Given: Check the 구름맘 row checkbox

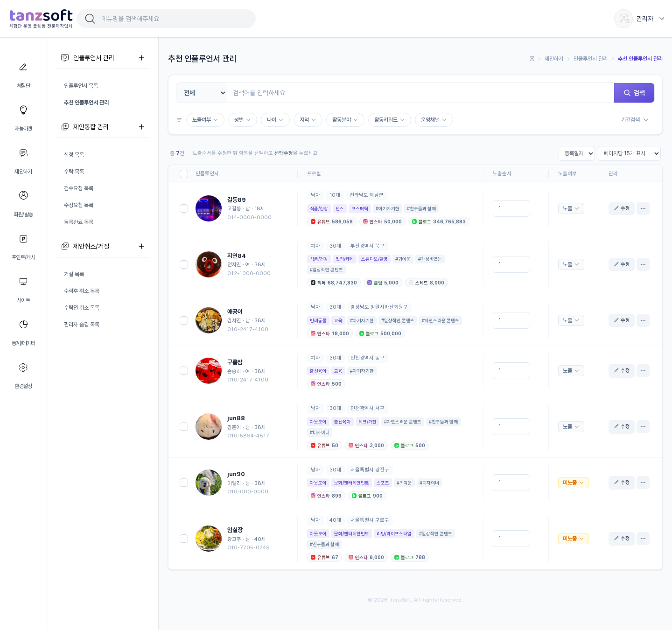Looking at the screenshot, I should click(x=184, y=371).
